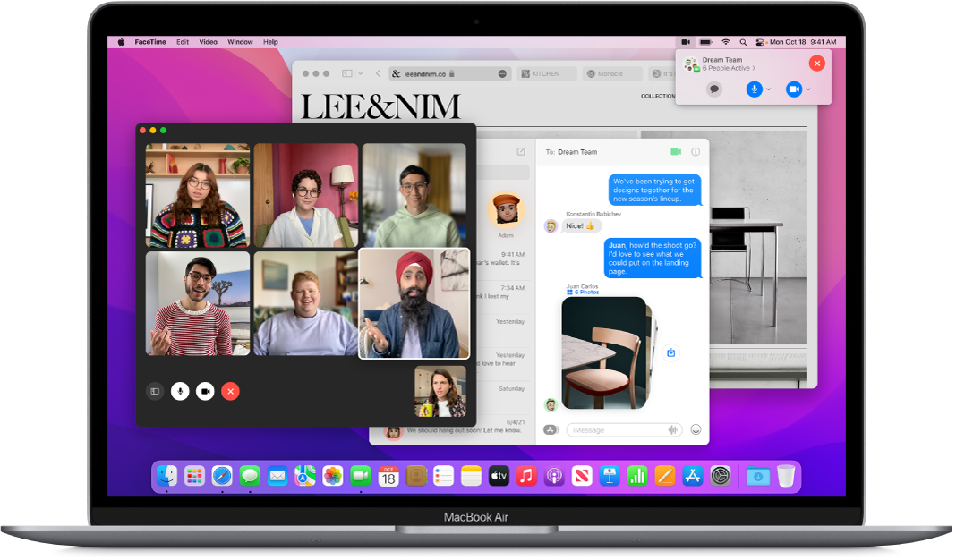Open Numbers from the Dock
Image resolution: width=956 pixels, height=560 pixels.
(x=637, y=476)
